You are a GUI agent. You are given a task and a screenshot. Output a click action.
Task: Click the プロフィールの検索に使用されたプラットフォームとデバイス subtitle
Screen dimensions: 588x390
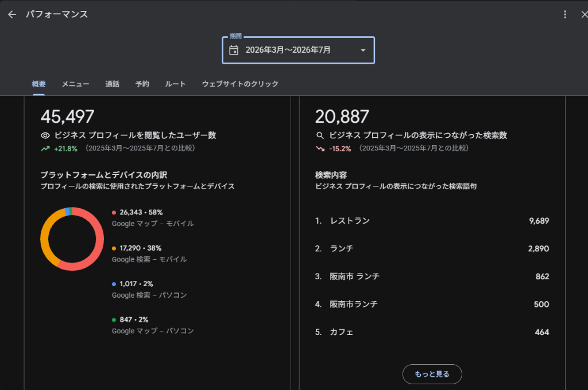138,186
